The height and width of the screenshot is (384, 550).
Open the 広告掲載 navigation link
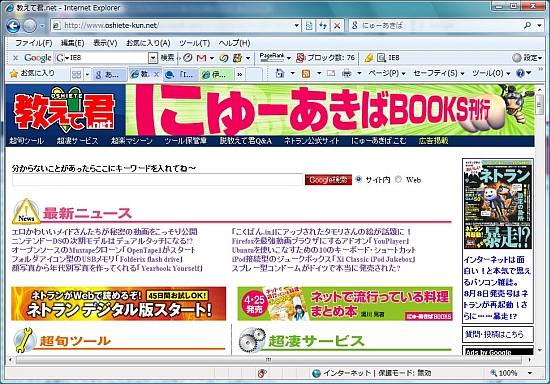tap(433, 141)
